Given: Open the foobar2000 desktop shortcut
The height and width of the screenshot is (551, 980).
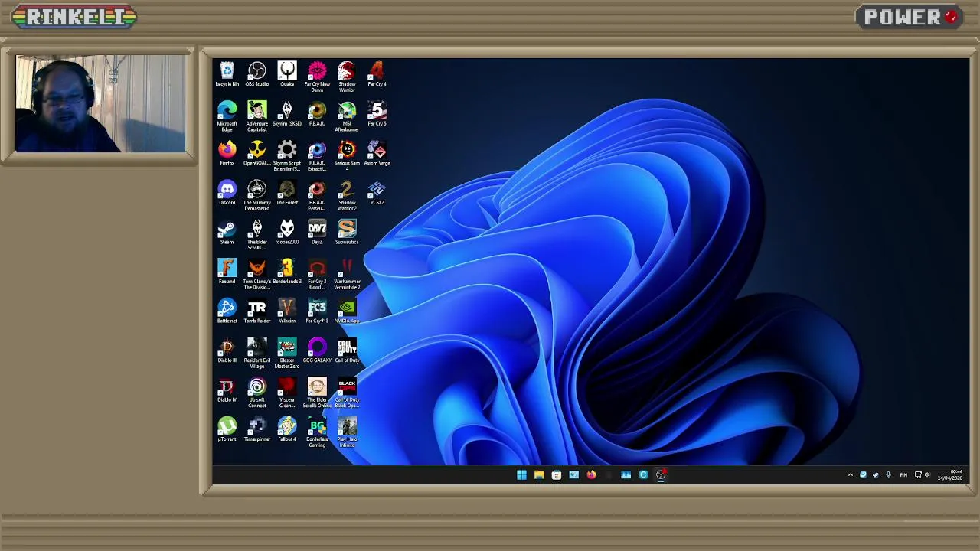Looking at the screenshot, I should 287,230.
